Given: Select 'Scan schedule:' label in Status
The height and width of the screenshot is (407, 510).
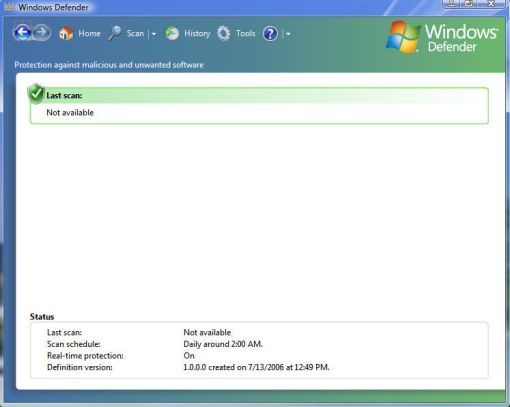Looking at the screenshot, I should [x=74, y=344].
